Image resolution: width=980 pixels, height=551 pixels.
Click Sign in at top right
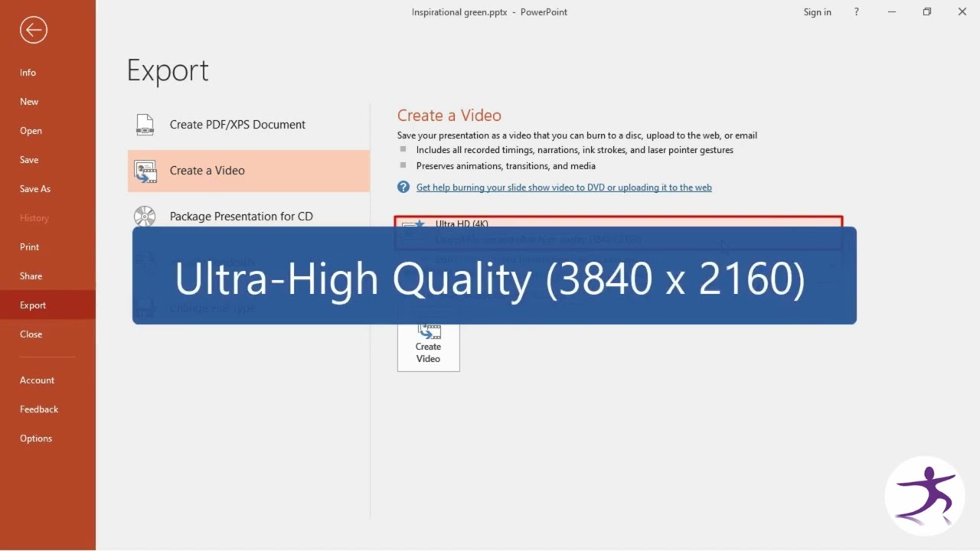coord(817,12)
